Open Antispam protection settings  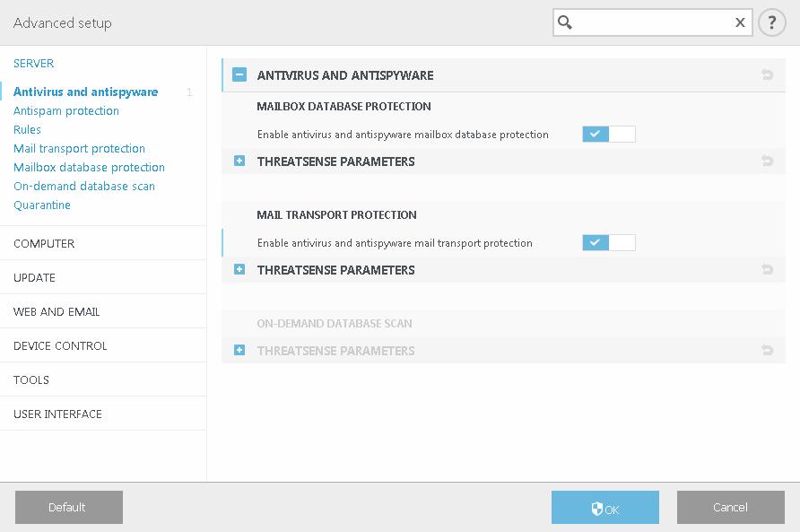coord(66,110)
